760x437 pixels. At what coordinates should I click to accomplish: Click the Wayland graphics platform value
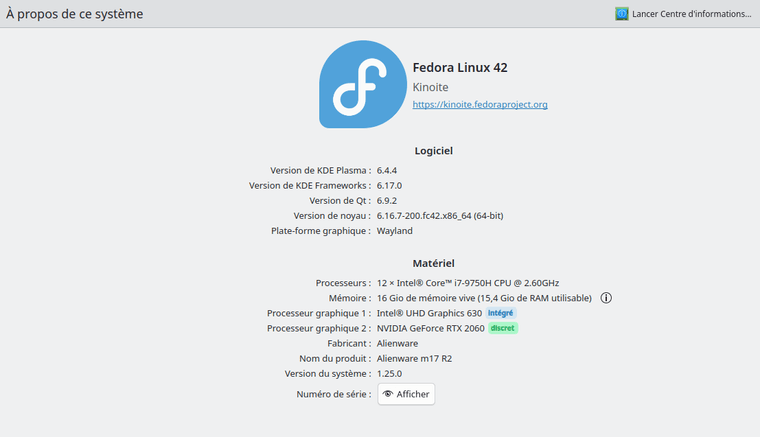[395, 231]
